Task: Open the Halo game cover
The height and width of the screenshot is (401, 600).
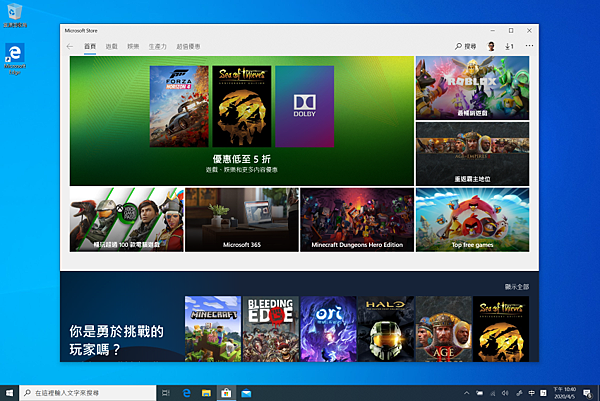Action: (386, 329)
